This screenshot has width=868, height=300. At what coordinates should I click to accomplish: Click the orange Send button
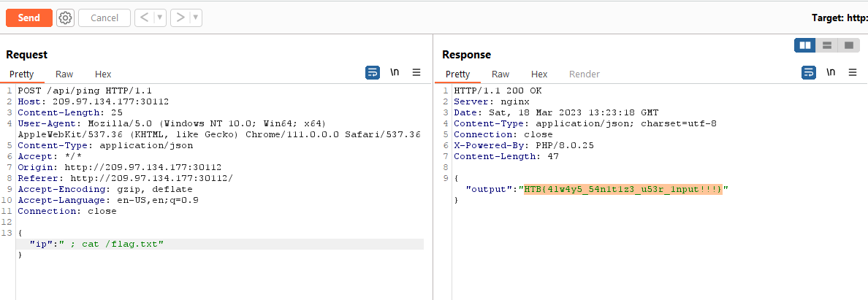29,18
